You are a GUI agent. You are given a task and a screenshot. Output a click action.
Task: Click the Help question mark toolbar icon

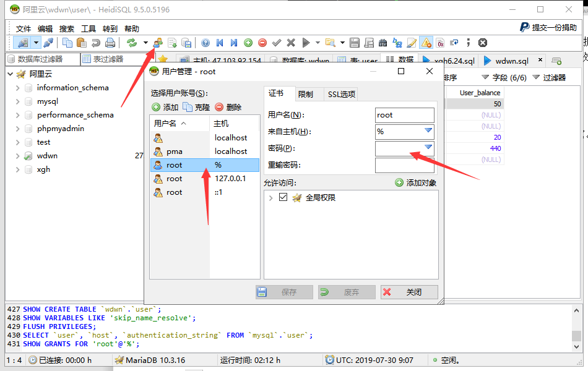205,43
